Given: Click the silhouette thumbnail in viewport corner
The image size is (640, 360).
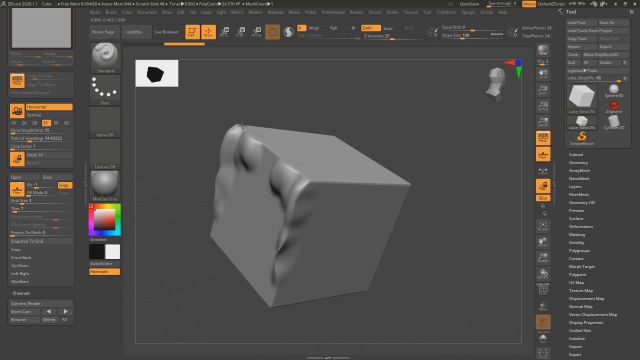Looking at the screenshot, I should (x=157, y=73).
